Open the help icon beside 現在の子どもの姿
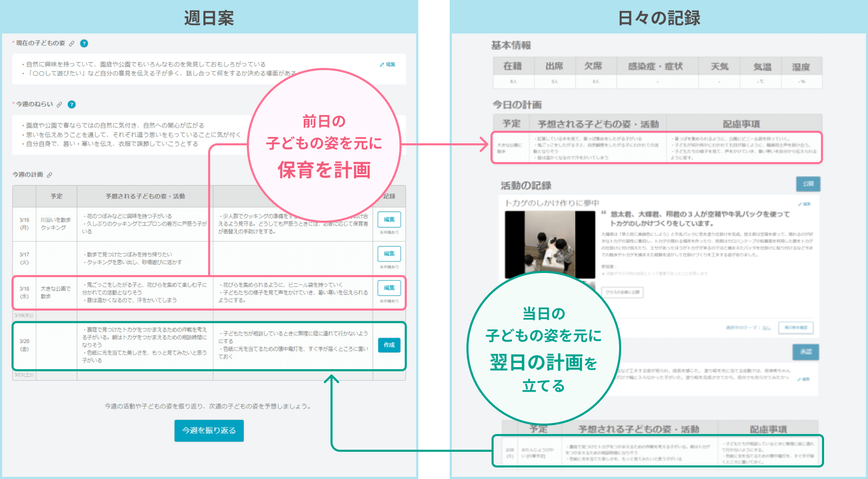Screen dimensions: 868x479 click(x=84, y=43)
